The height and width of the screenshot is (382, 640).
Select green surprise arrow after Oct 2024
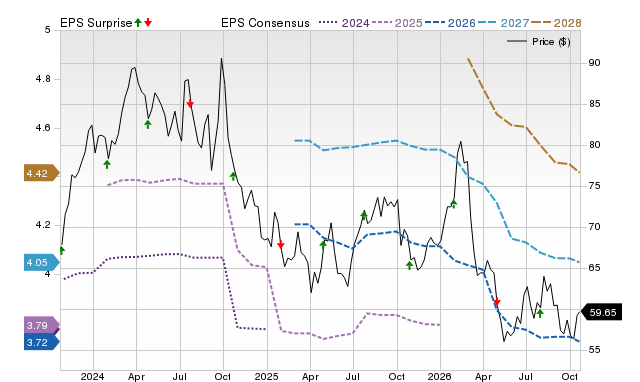[233, 176]
